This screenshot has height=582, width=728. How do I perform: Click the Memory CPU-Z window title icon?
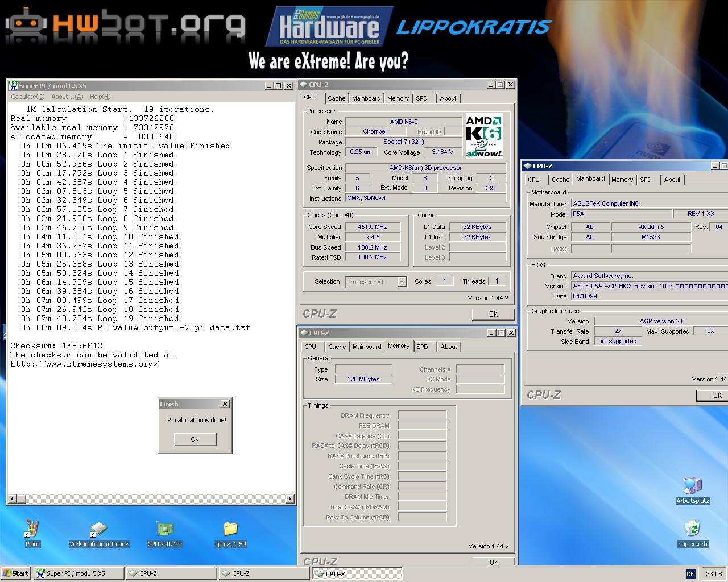pos(304,333)
